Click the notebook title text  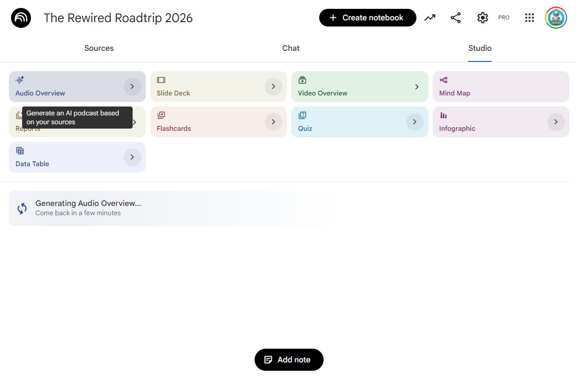coord(118,18)
